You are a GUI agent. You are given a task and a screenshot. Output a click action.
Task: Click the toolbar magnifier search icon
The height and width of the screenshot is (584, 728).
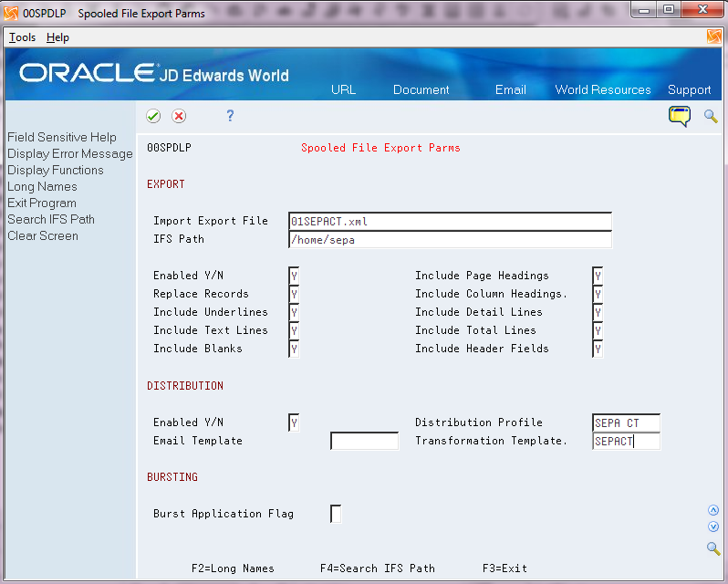point(711,116)
